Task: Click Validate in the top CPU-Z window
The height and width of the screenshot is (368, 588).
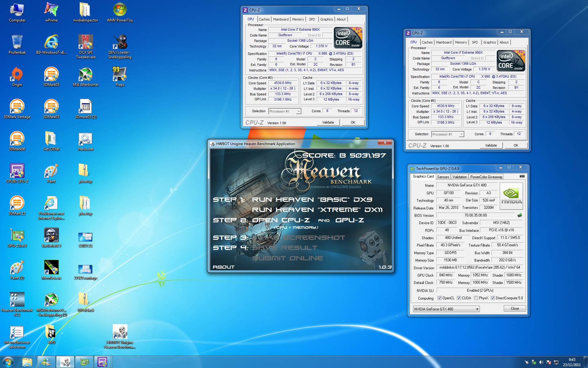Action: tap(328, 122)
